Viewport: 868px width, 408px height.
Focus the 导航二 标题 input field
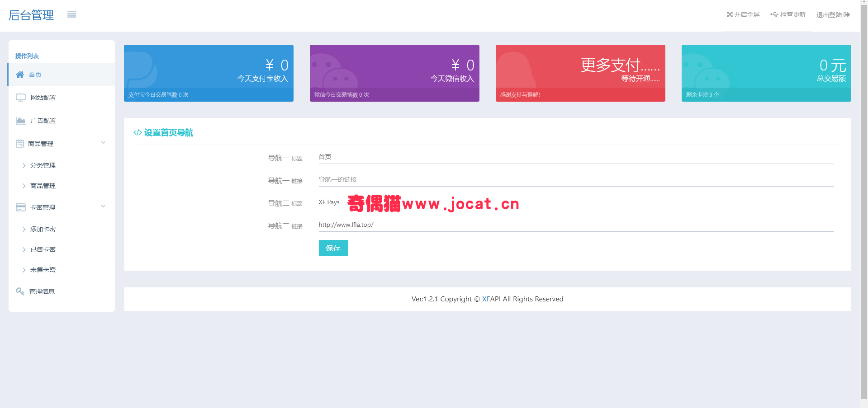click(576, 202)
